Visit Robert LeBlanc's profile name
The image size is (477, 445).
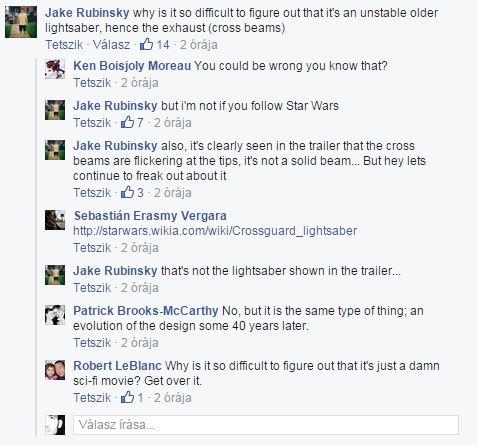click(x=117, y=366)
